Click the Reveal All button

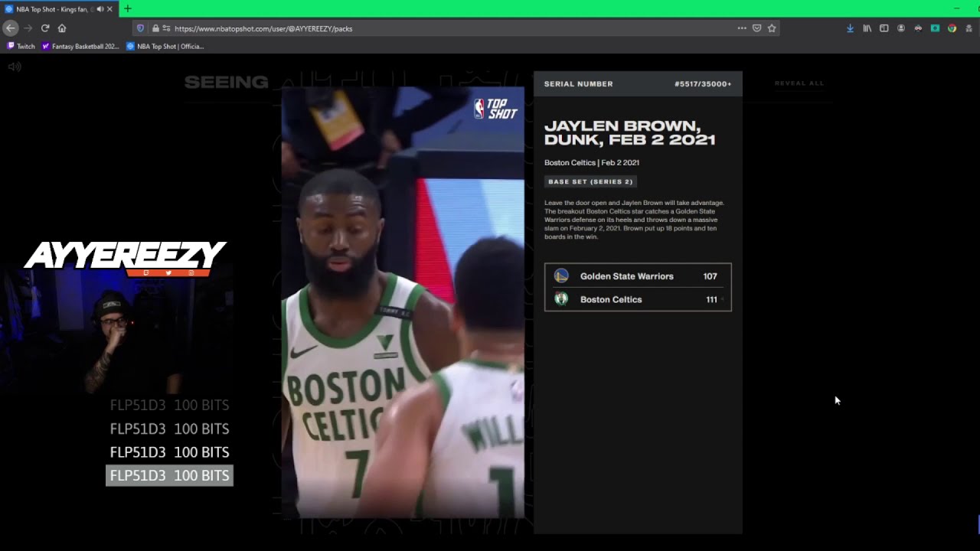coord(799,83)
